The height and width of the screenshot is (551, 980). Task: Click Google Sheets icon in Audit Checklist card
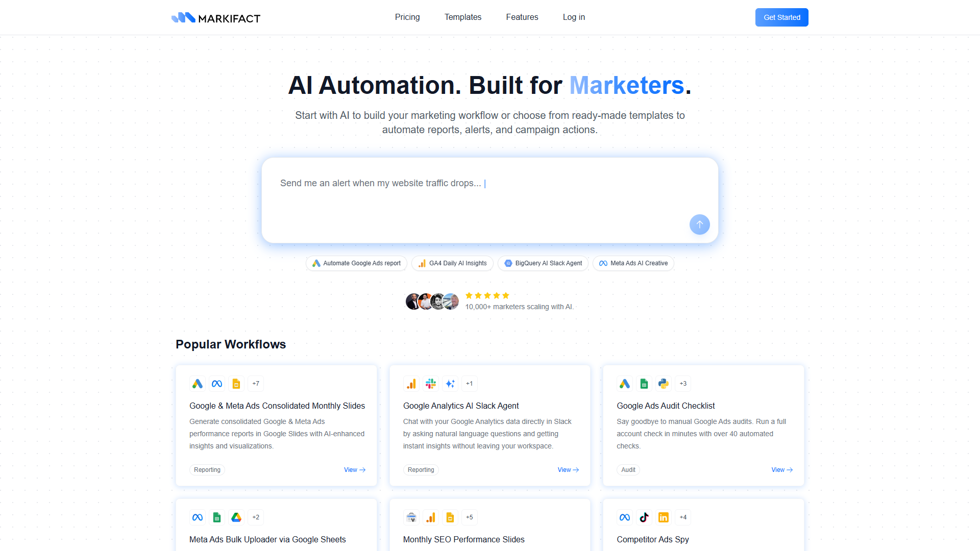(x=644, y=384)
